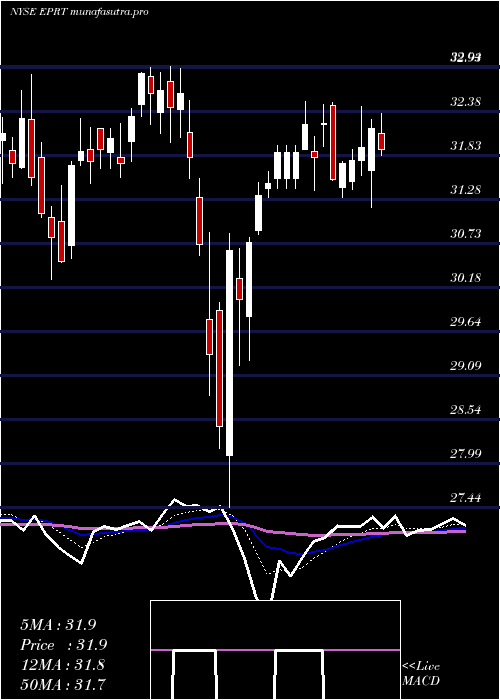This screenshot has width=500, height=700.
Task: Click the 12MA : 31.8 reading
Action: pyautogui.click(x=62, y=665)
